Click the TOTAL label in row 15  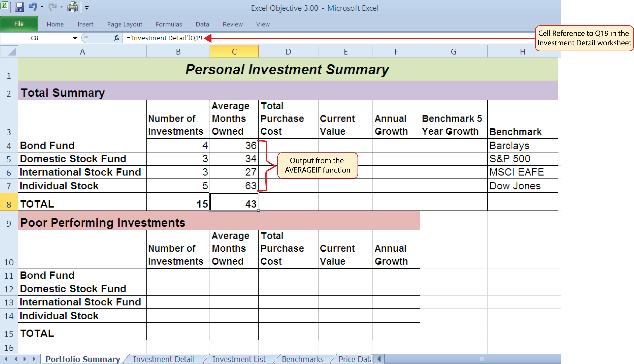tap(82, 332)
